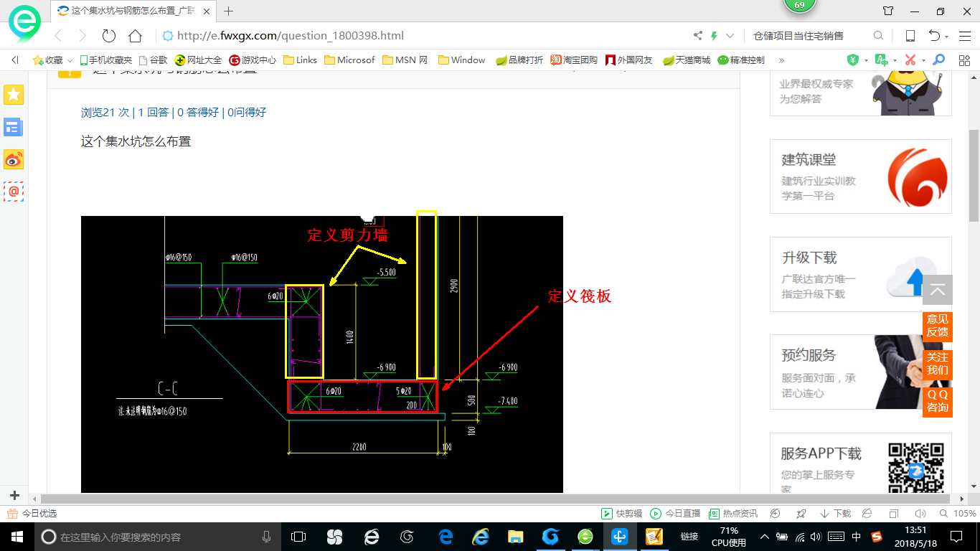
Task: Open the 谷歌 bookmark
Action: click(x=153, y=60)
